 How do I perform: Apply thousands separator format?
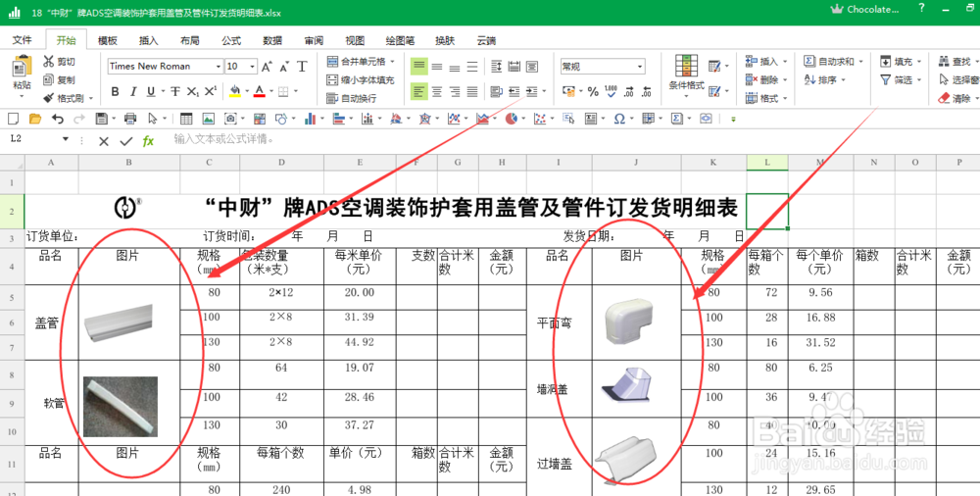[x=611, y=92]
